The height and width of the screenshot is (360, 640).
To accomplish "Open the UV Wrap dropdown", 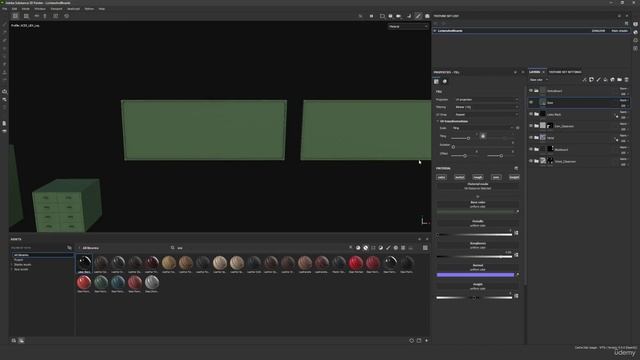I will pos(487,115).
